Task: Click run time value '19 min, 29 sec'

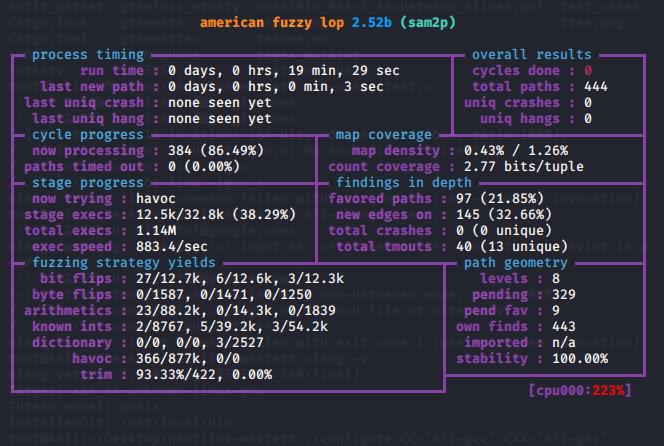Action: (344, 71)
